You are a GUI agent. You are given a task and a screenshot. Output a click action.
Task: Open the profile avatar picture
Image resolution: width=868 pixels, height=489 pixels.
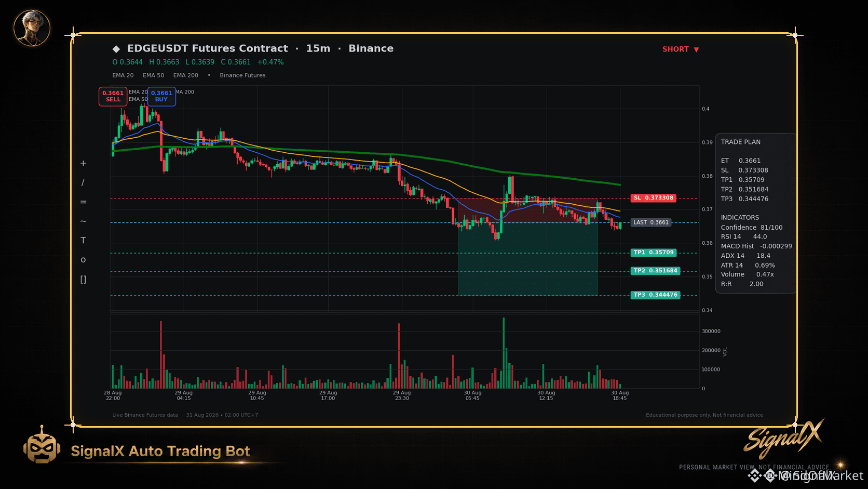click(32, 28)
